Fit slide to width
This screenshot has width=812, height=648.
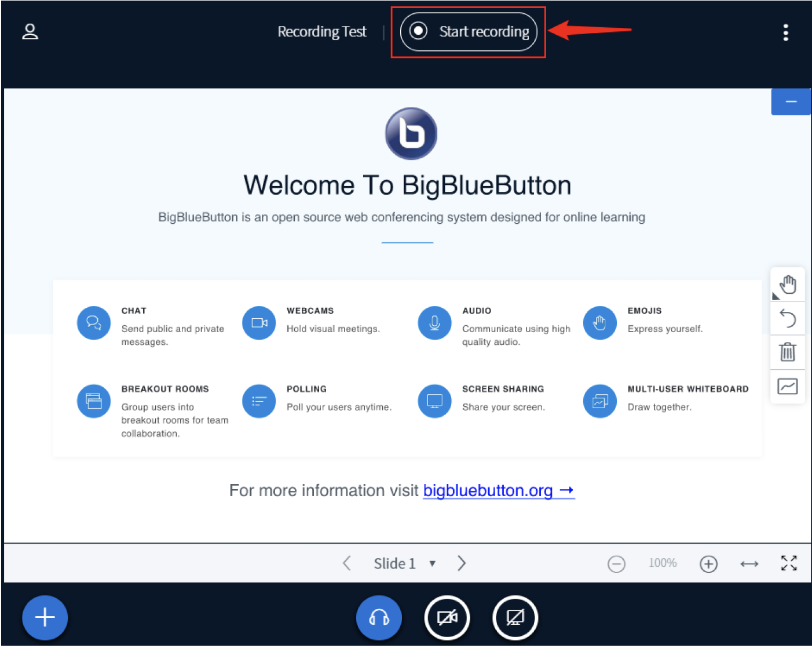[749, 563]
